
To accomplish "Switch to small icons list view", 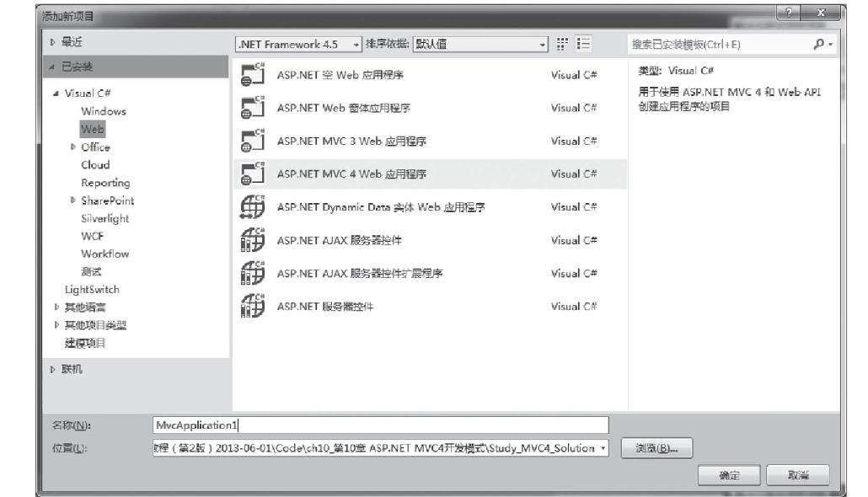I will point(583,44).
